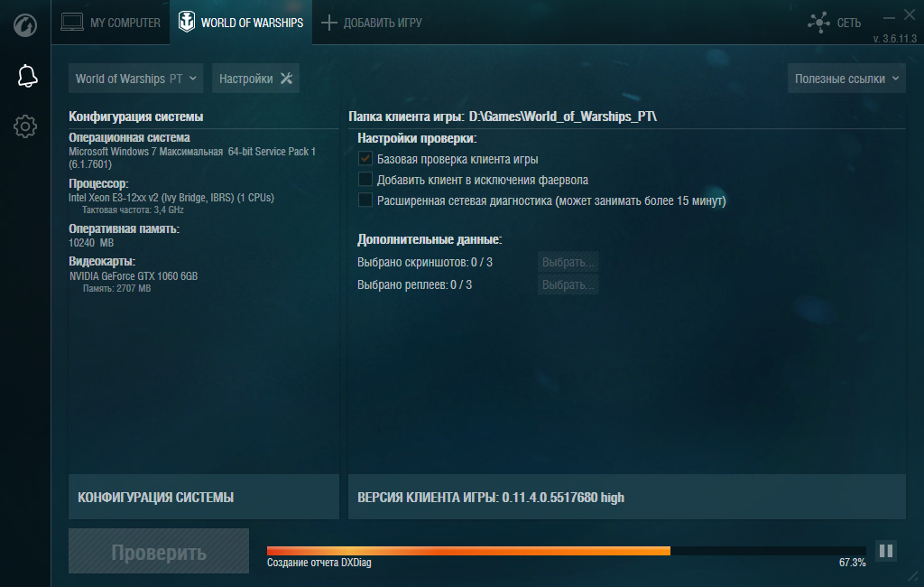Click the Настройки button
Screen dimensions: 924x587
(255, 79)
